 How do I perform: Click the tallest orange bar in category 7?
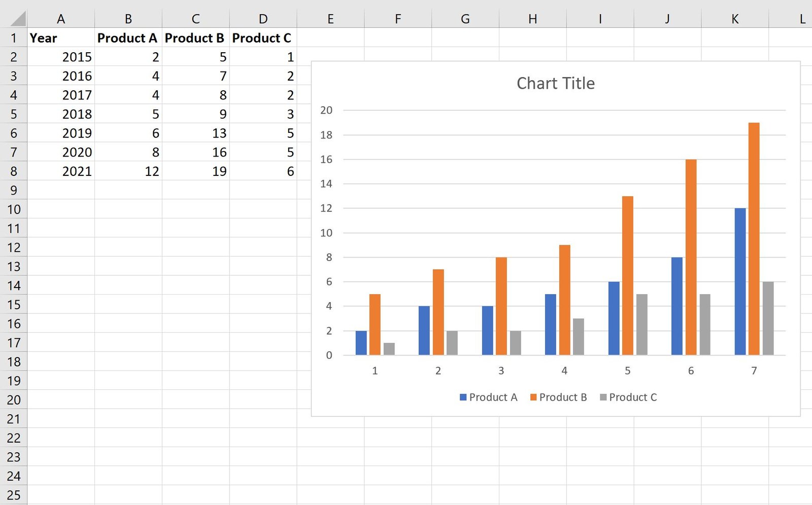pyautogui.click(x=754, y=239)
